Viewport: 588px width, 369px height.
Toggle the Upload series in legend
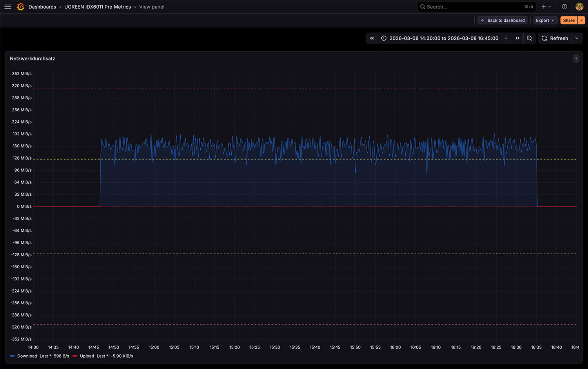[87, 356]
